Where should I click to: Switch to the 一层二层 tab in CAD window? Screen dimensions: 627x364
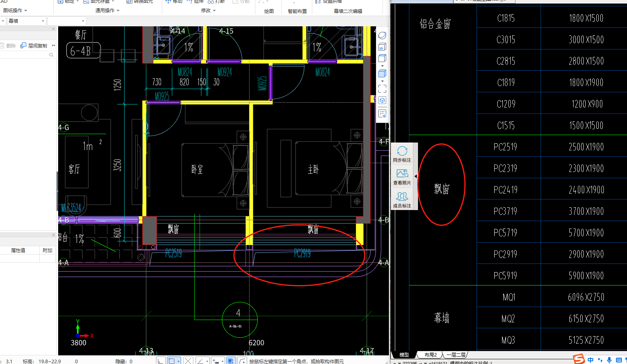pyautogui.click(x=456, y=355)
